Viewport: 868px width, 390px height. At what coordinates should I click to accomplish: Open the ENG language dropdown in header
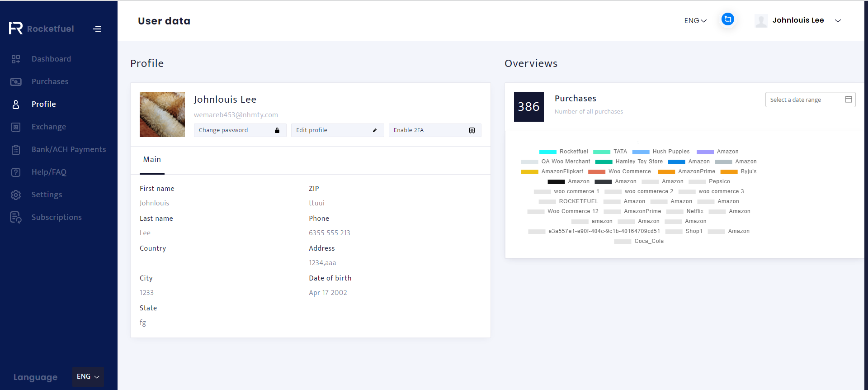(695, 21)
